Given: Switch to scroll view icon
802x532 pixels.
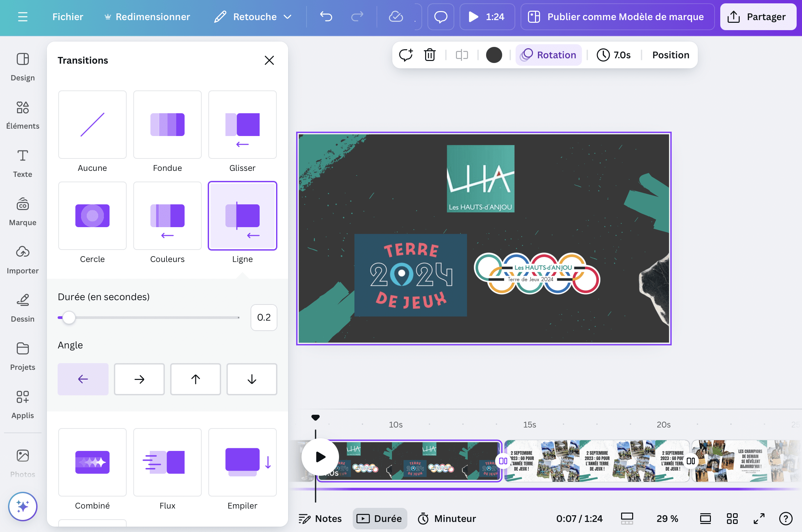Looking at the screenshot, I should (x=705, y=518).
